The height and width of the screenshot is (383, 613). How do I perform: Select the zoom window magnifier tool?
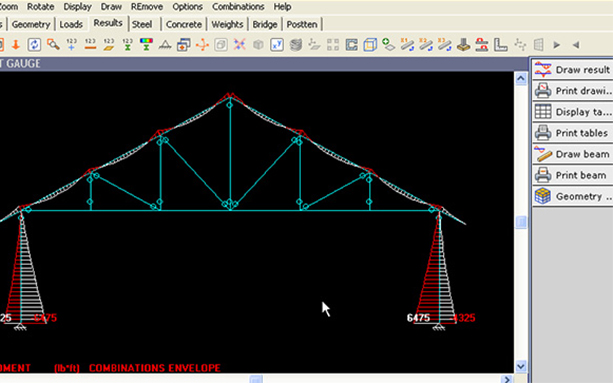point(53,45)
